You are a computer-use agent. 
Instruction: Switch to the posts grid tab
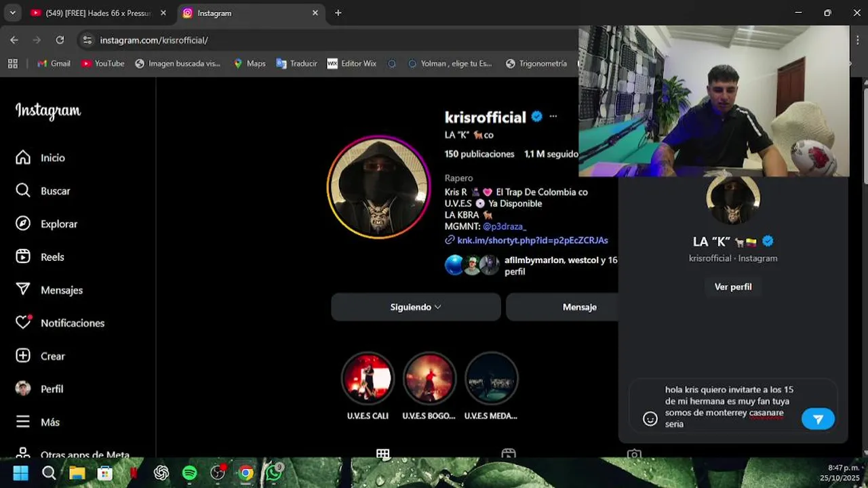click(383, 453)
